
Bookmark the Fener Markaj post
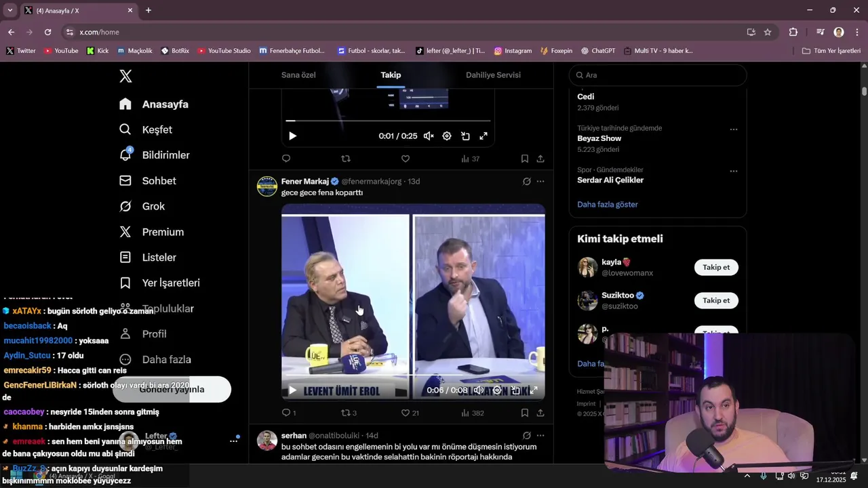(525, 413)
